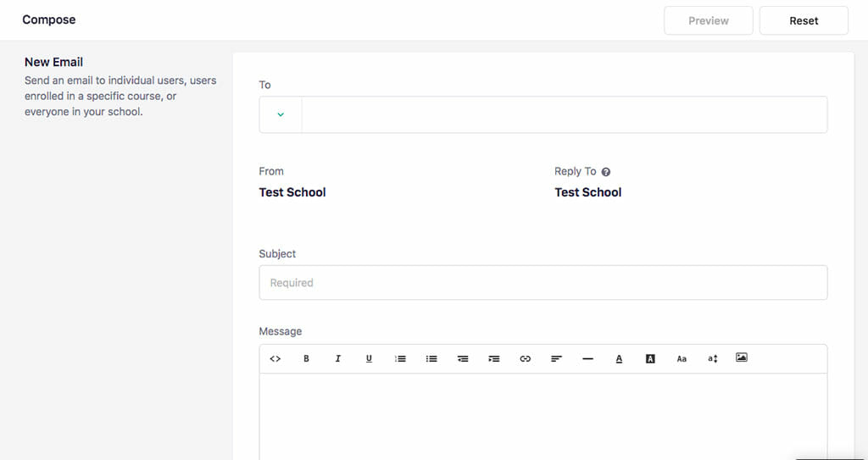Screen dimensions: 868x460
Task: Insert a hyperlink into the message
Action: click(x=526, y=358)
